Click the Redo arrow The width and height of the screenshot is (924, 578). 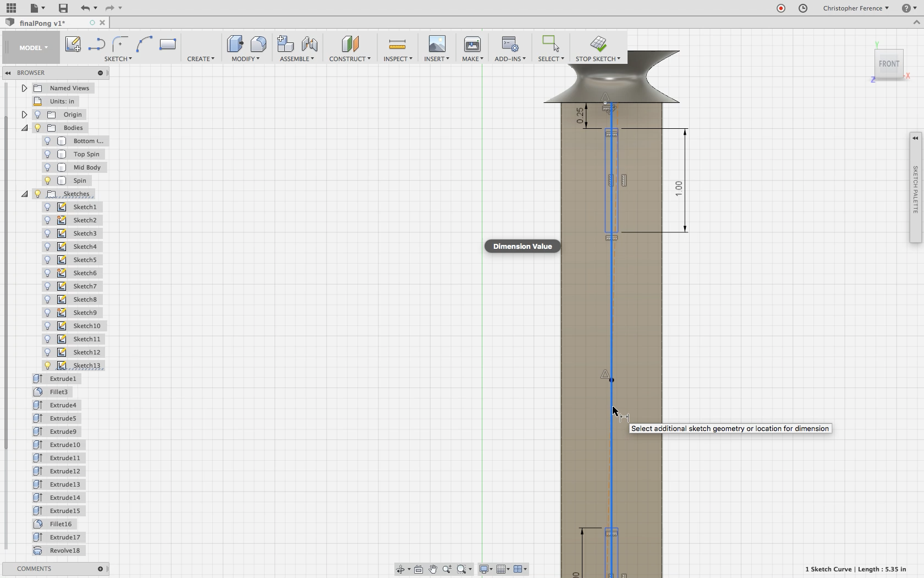(x=109, y=8)
